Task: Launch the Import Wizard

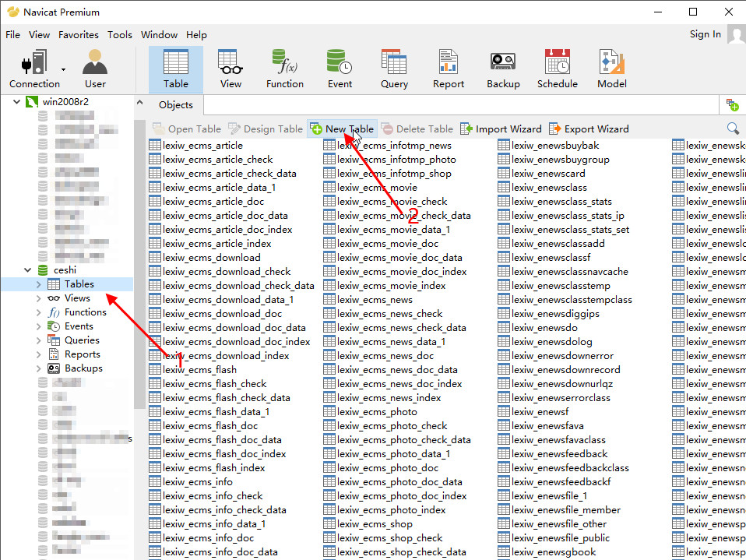Action: coord(501,129)
